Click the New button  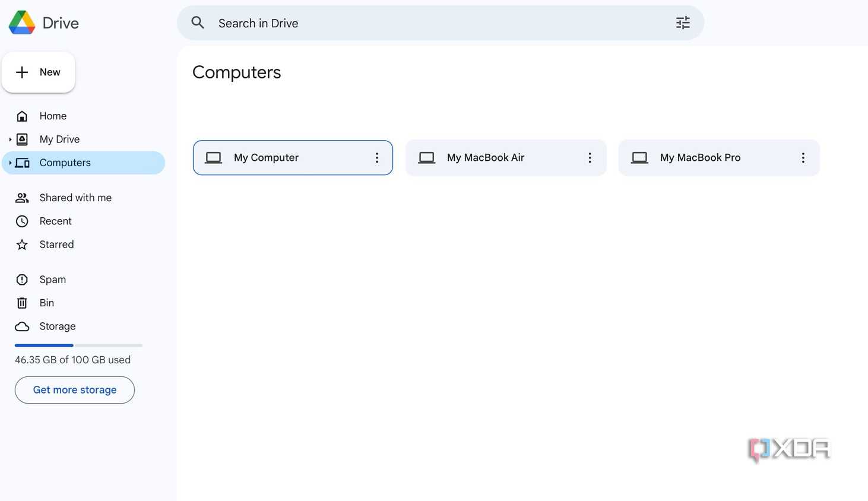pyautogui.click(x=39, y=72)
